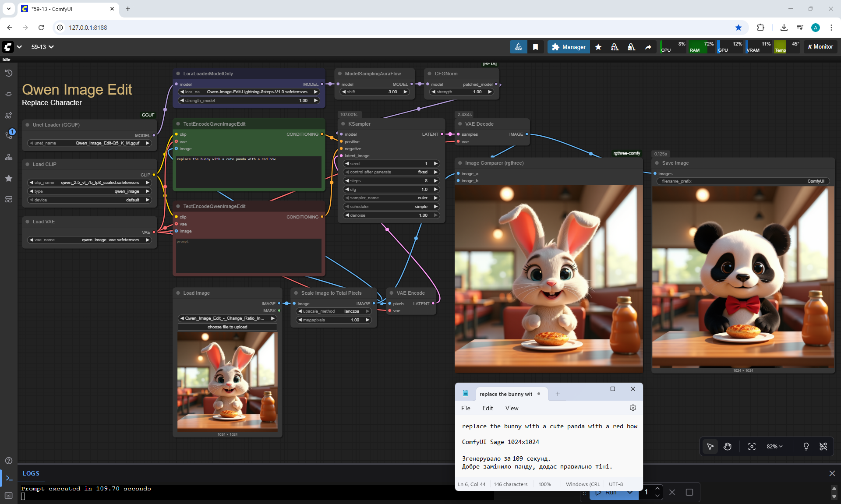Click the K Monitor button
This screenshot has width=841, height=504.
pyautogui.click(x=820, y=47)
